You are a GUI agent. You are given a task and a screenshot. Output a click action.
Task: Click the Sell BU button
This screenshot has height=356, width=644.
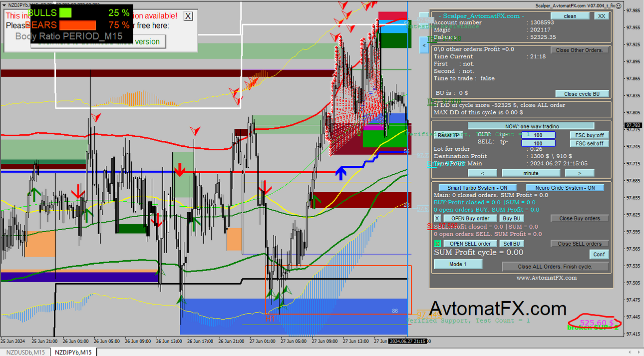point(512,244)
